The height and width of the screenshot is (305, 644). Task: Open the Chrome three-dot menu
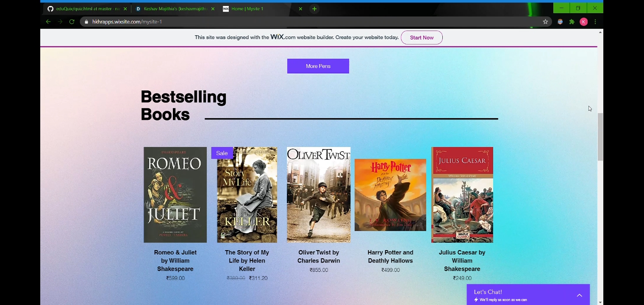[x=595, y=22]
